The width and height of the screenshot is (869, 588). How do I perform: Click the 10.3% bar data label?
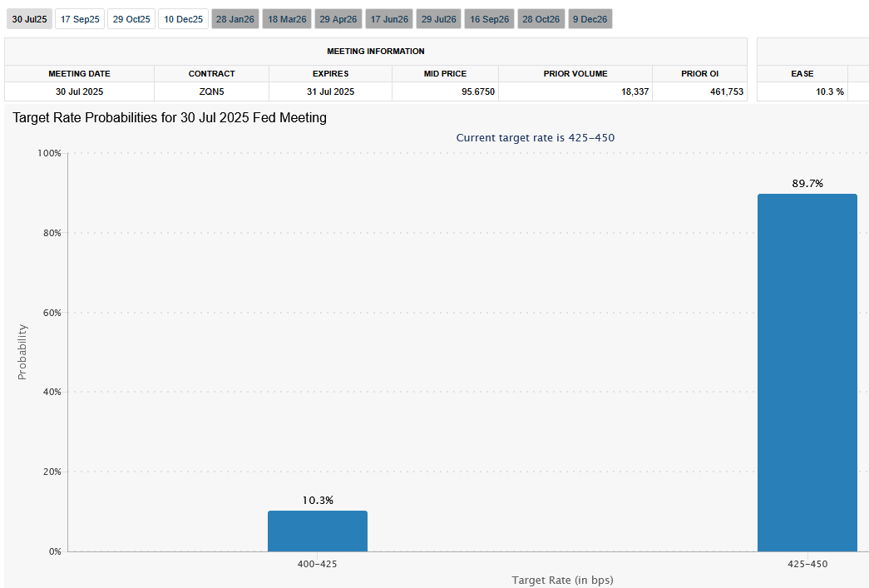tap(318, 501)
